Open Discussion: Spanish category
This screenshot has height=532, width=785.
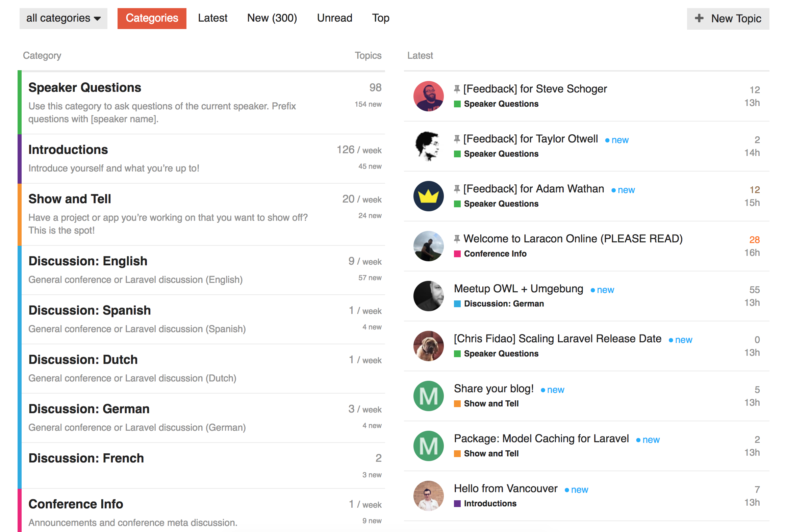coord(90,310)
